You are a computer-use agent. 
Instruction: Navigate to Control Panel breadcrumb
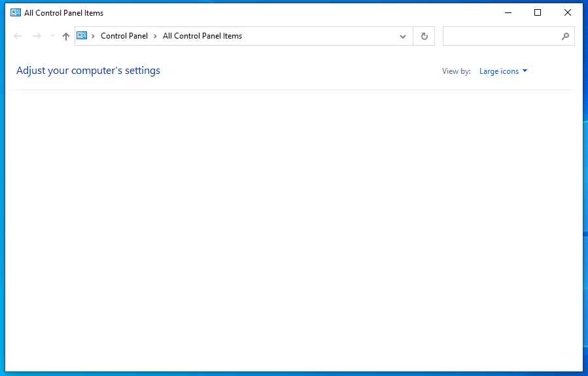[124, 36]
